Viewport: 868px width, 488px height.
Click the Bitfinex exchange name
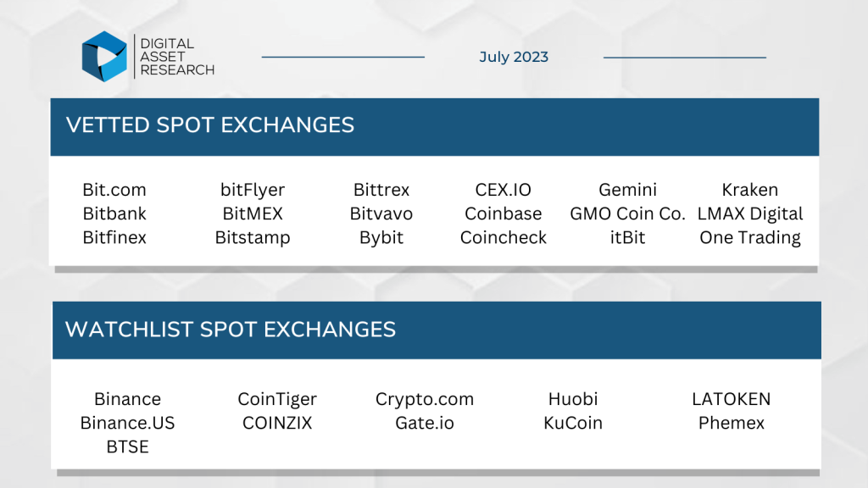(x=114, y=237)
